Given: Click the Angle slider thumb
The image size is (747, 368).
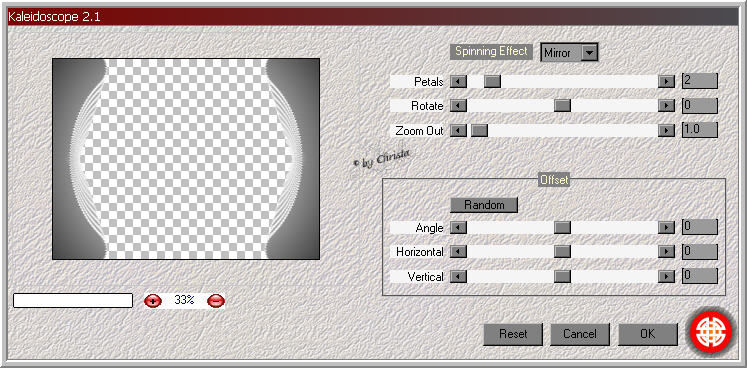Looking at the screenshot, I should coord(562,227).
